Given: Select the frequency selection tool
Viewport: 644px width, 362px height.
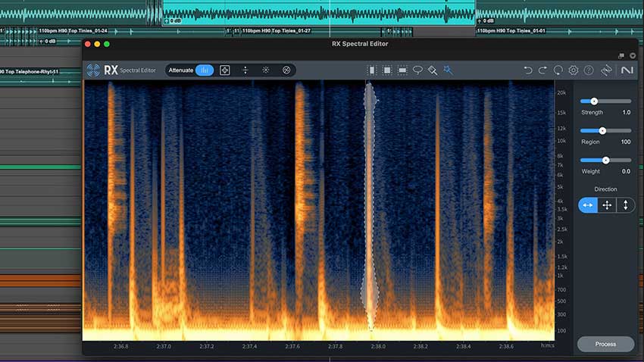Looking at the screenshot, I should 402,70.
